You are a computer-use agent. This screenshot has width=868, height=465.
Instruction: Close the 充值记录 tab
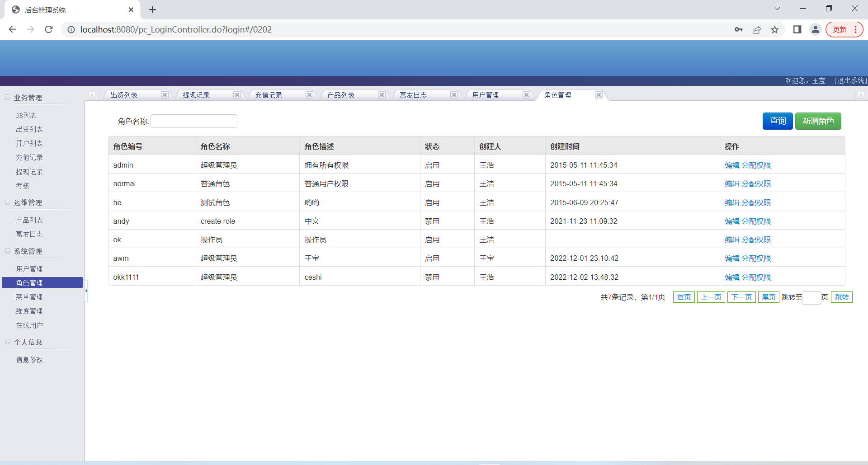[x=309, y=95]
